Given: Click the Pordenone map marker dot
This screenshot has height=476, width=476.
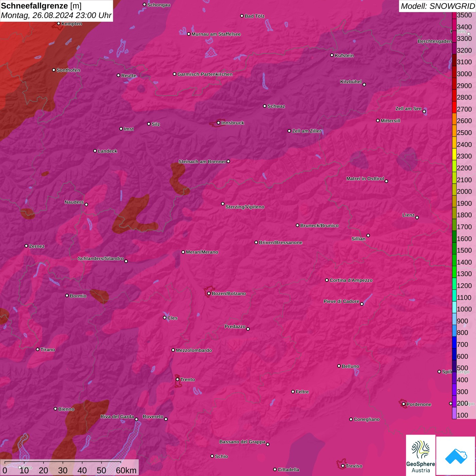Looking at the screenshot, I should [x=404, y=404].
